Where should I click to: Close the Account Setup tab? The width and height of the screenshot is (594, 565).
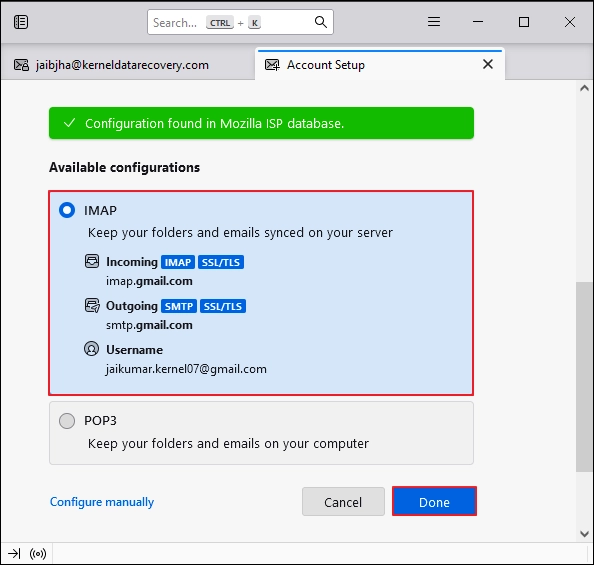488,64
